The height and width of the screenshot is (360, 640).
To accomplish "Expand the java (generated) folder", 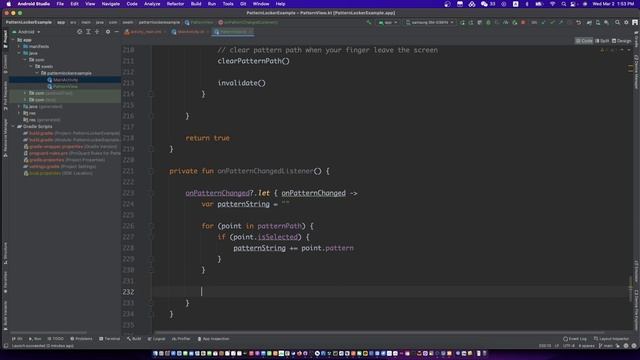I will pyautogui.click(x=19, y=107).
